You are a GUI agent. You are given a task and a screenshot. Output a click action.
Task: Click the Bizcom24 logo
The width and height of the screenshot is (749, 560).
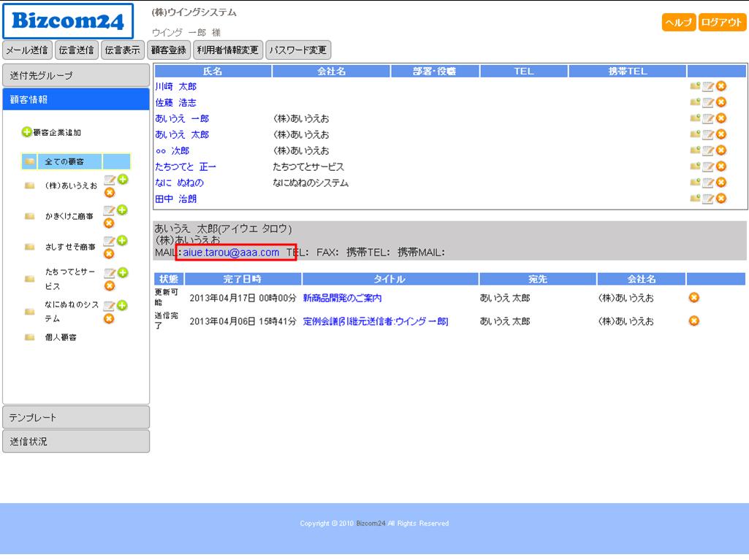pos(68,21)
